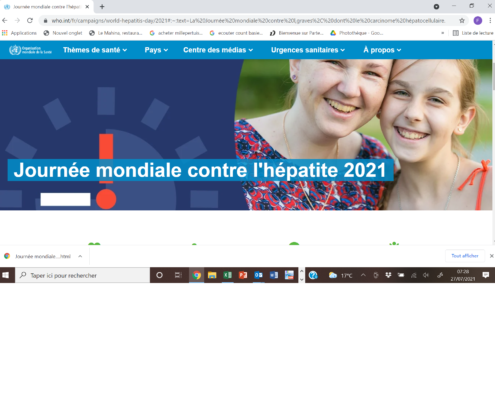Image resolution: width=495 pixels, height=400 pixels.
Task: Bookmark this page with the star icon
Action: [462, 21]
